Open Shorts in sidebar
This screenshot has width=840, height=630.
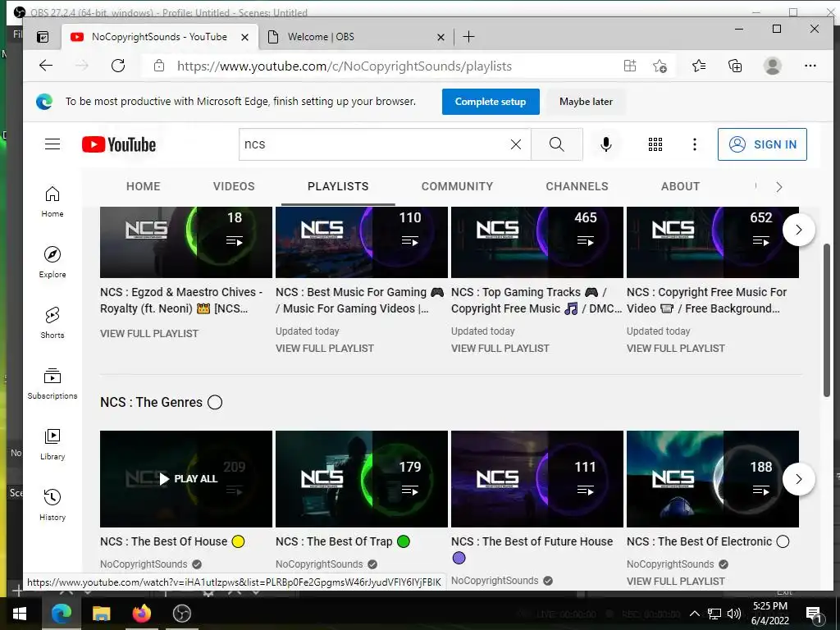tap(52, 322)
